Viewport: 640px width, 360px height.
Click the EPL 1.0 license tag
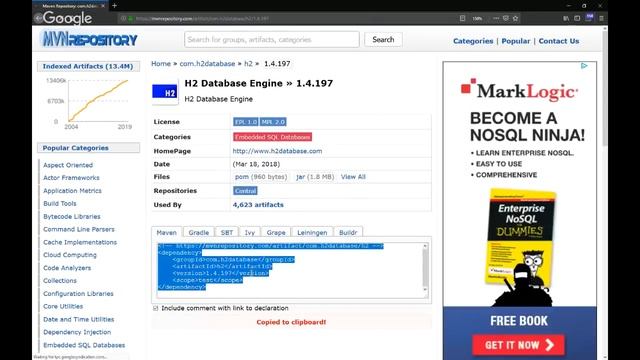246,122
